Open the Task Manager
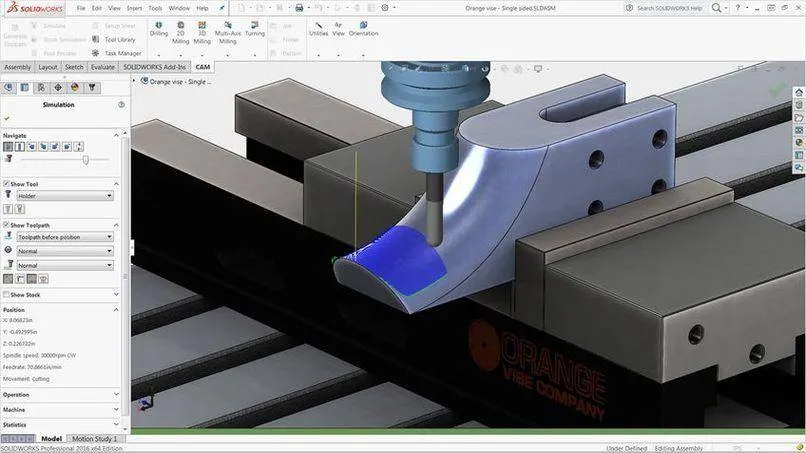806x453 pixels. (x=116, y=53)
